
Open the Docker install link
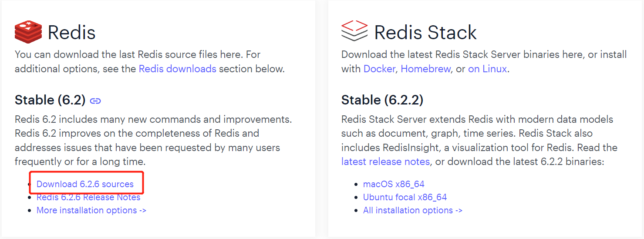379,69
